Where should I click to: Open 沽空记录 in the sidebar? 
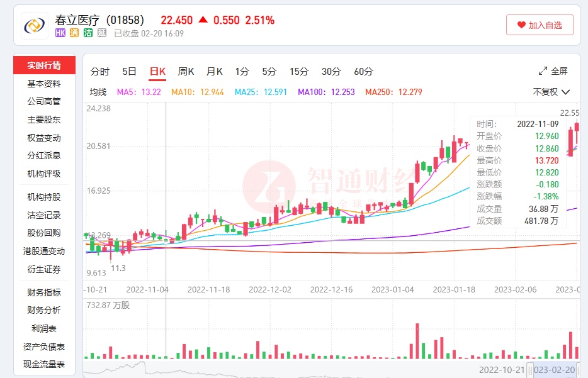pyautogui.click(x=44, y=215)
